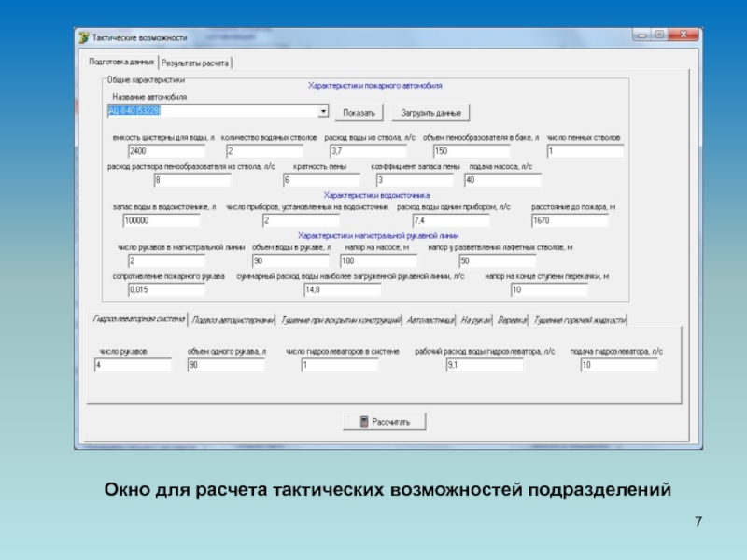This screenshot has height=560, width=747.
Task: Select the car name field АЦ-8-40
Action: [x=213, y=111]
